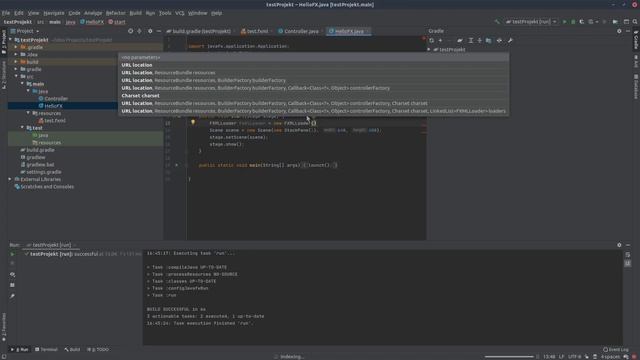Click UTF-8 encoding in status bar
Screen dimensions: 640x360
[x=574, y=357]
